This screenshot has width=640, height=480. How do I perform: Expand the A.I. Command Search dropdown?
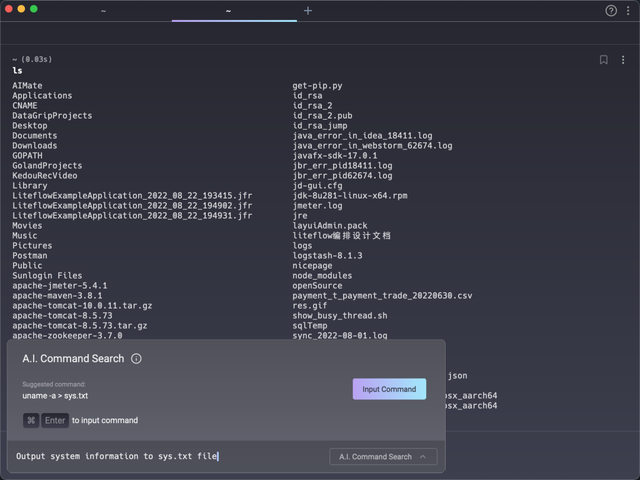[382, 457]
